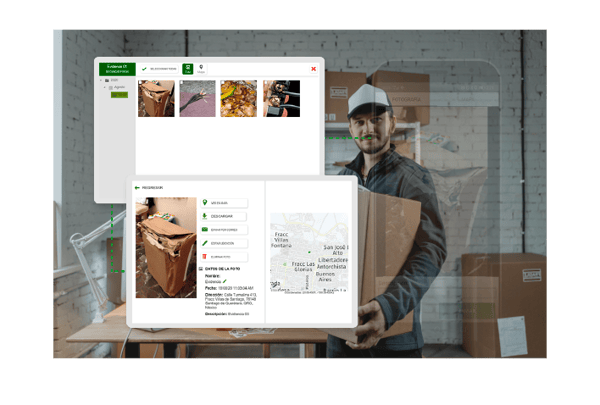
Task: Open the map pin Ver en mapa button
Action: coord(224,202)
